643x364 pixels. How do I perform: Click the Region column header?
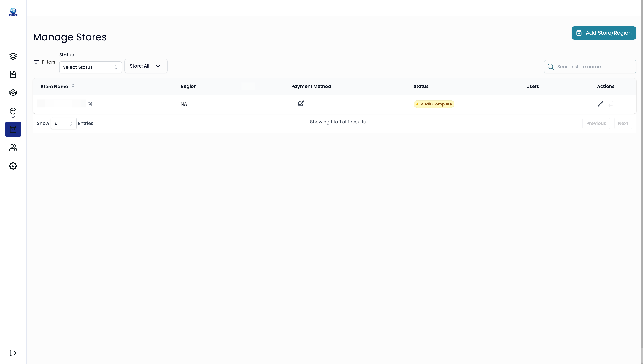click(189, 86)
